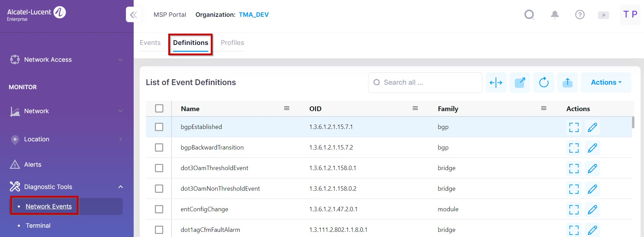Viewport: 644px width, 237px height.
Task: Select all rows with header checkbox
Action: [x=159, y=108]
